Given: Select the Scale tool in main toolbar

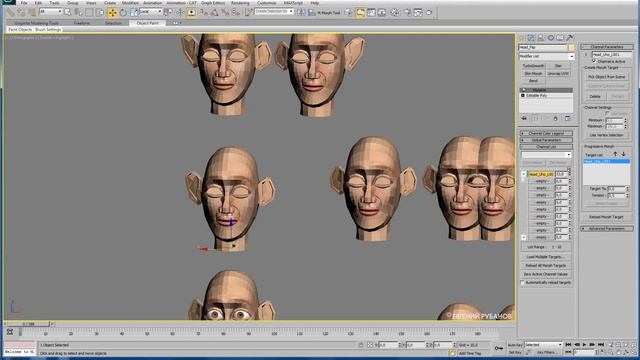Looking at the screenshot, I should (x=134, y=13).
